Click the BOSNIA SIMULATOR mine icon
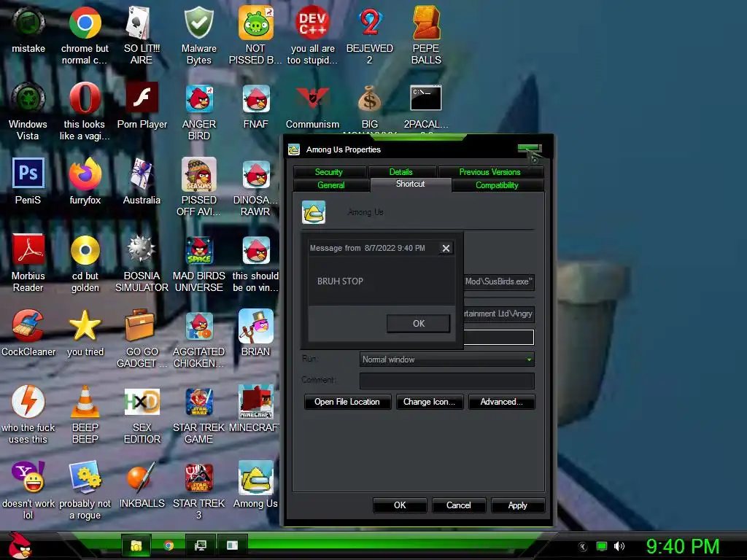 click(142, 249)
